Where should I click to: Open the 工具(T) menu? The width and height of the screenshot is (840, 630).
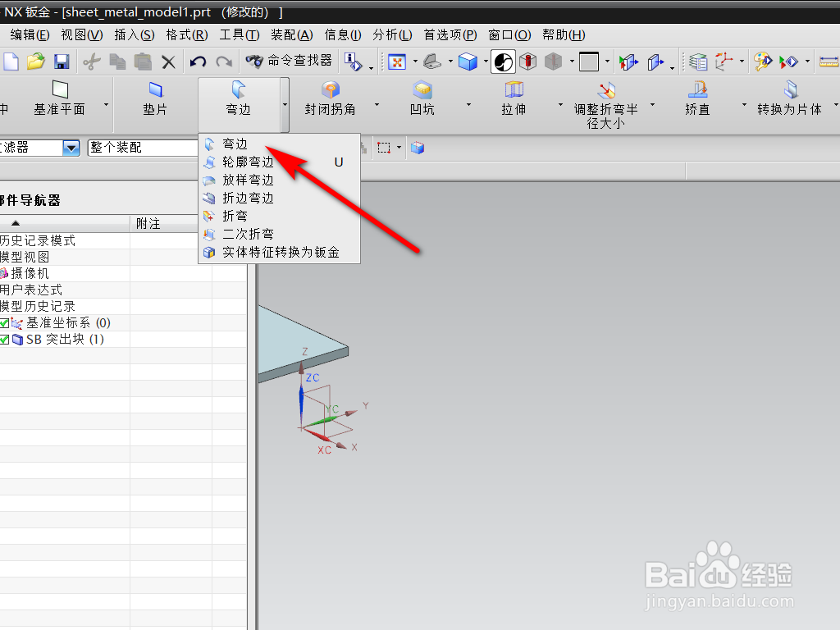(x=240, y=35)
